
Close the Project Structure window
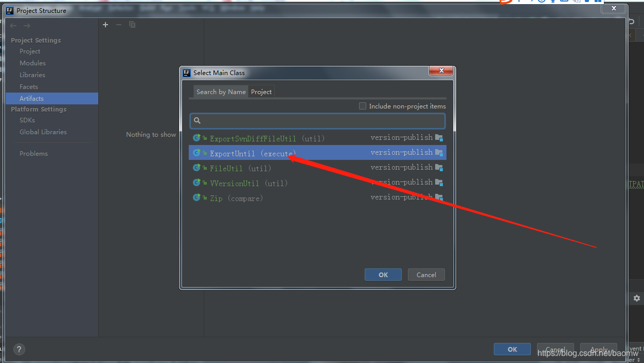coord(613,8)
